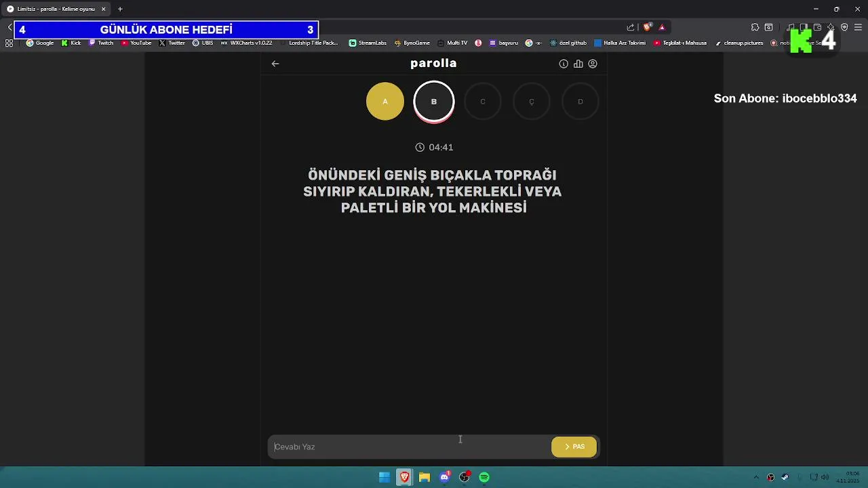Open the Kick bookmark

click(x=71, y=43)
